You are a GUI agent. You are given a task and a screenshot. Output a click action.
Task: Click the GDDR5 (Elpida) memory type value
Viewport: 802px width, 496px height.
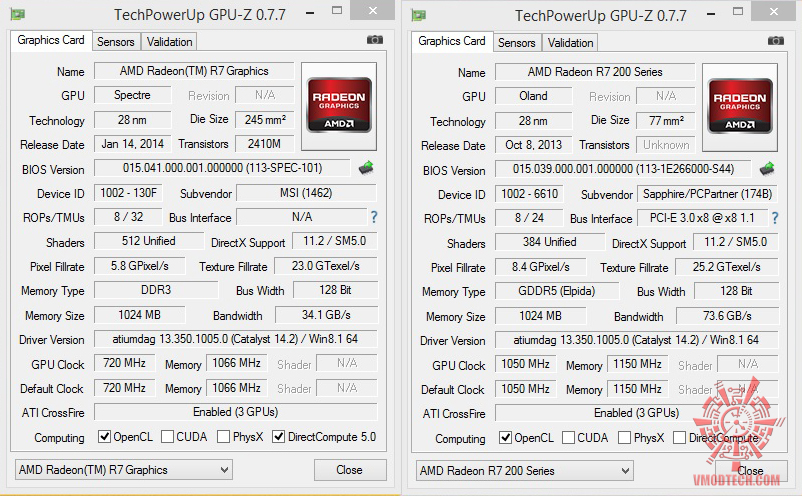point(557,291)
